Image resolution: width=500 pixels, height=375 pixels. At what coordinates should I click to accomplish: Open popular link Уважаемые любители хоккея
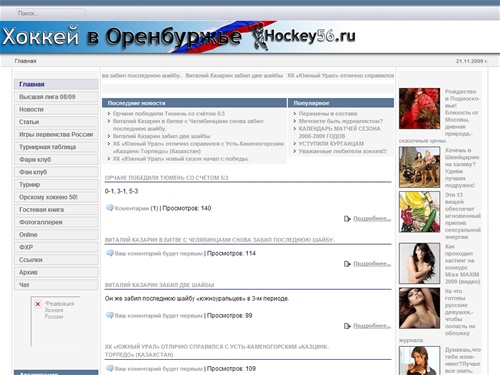click(343, 151)
